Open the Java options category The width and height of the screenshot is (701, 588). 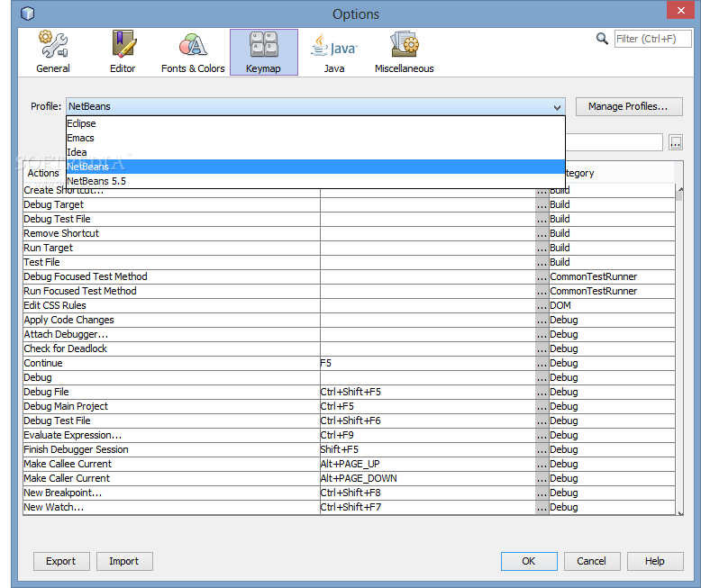(x=334, y=52)
